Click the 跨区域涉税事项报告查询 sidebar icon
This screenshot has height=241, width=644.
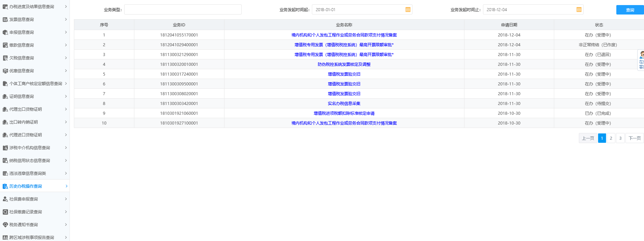click(5, 238)
